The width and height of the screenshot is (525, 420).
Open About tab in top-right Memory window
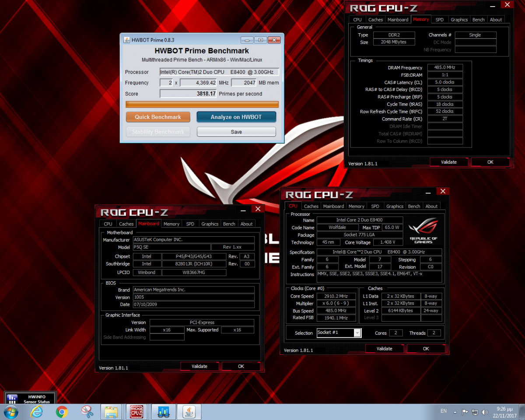496,20
